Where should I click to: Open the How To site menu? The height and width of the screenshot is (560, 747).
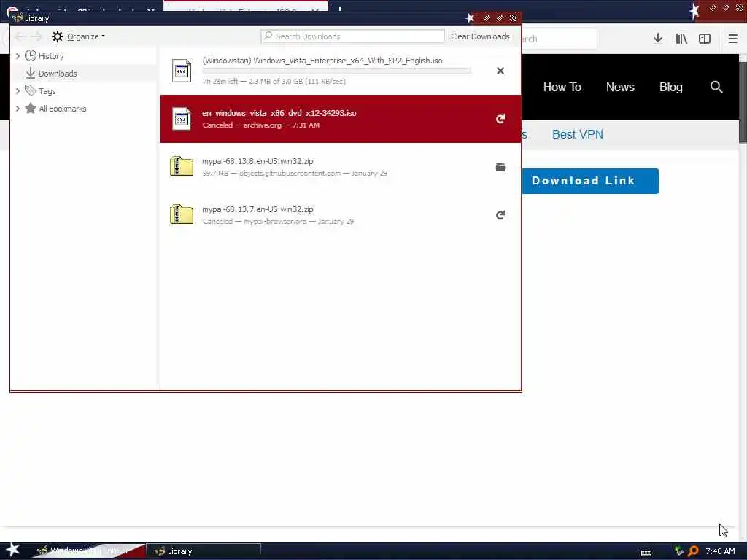pyautogui.click(x=562, y=87)
